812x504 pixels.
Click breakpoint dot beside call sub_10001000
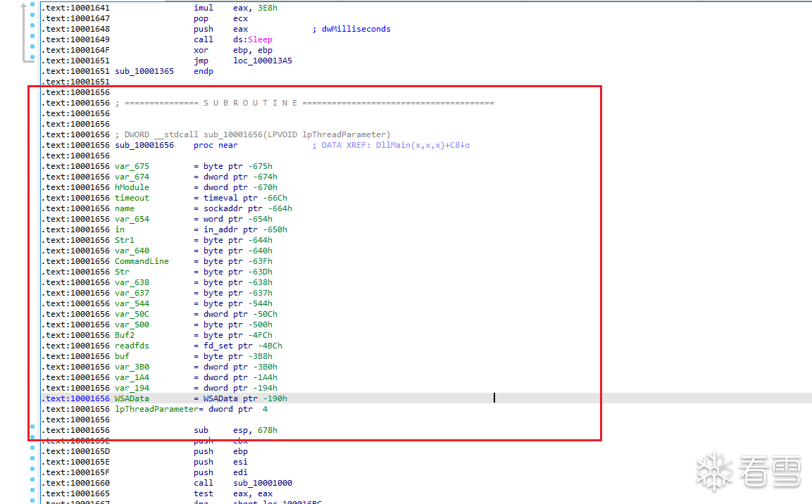(33, 483)
